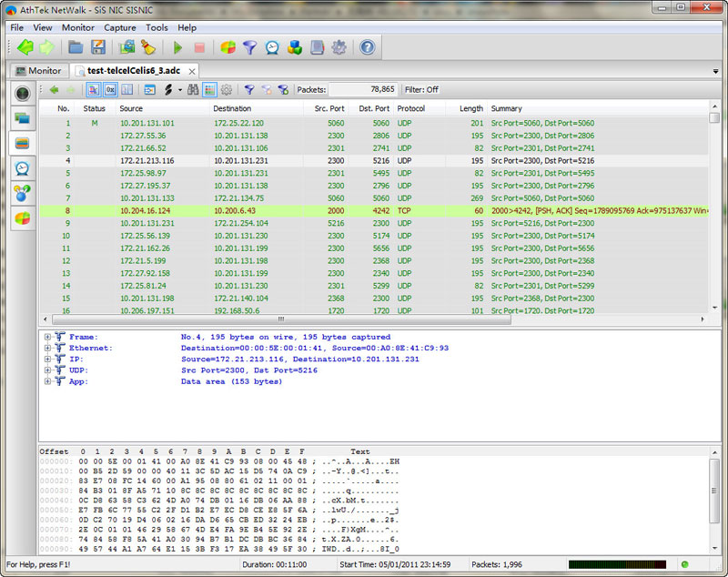
Task: Click the broom clear icon in toolbar
Action: coord(148,47)
